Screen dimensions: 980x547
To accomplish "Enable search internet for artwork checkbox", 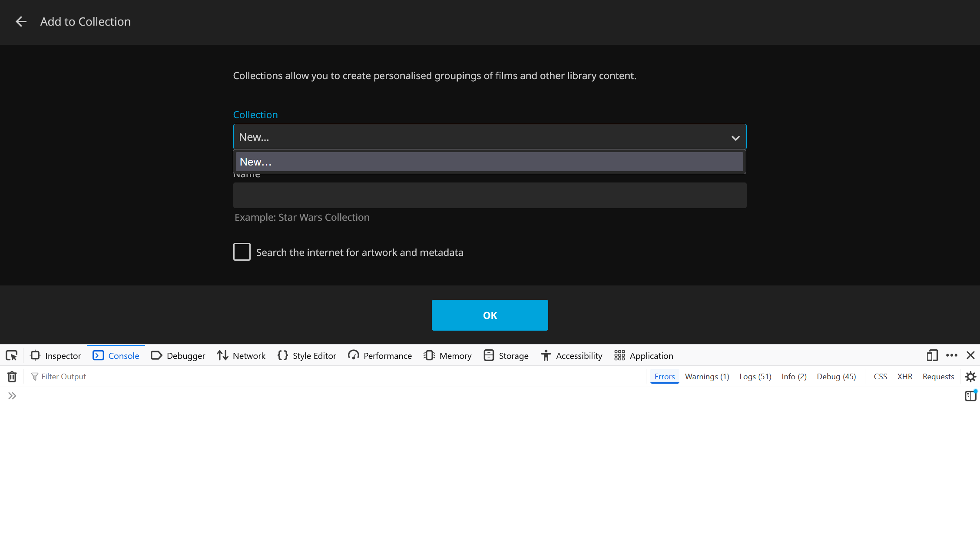I will [242, 252].
